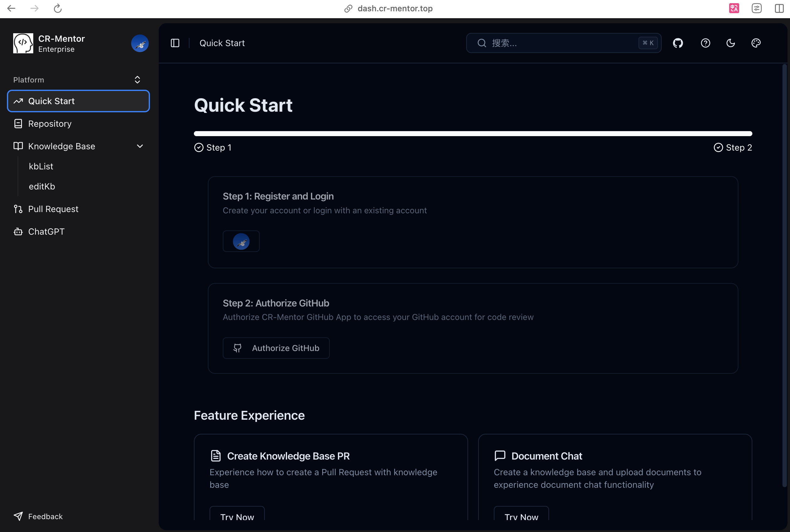Open kbList under Knowledge Base
This screenshot has width=790, height=532.
[x=41, y=166]
